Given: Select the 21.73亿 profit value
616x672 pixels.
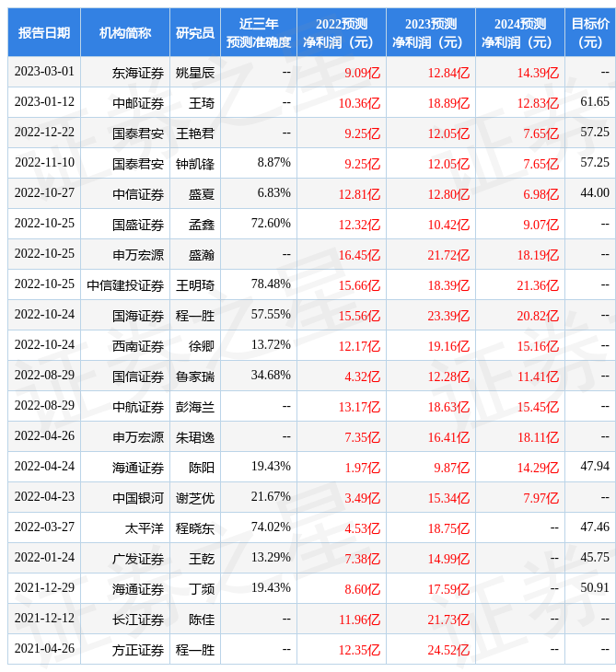Looking at the screenshot, I should [x=448, y=620].
